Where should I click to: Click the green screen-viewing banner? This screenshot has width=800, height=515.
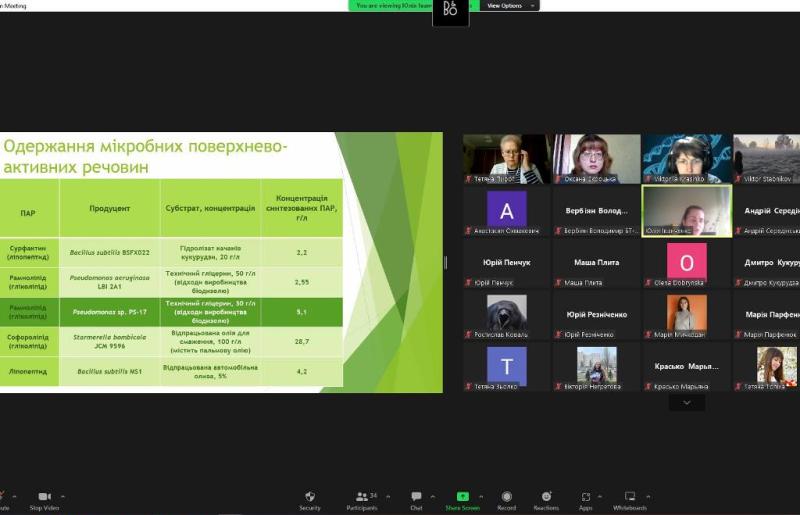tap(391, 6)
